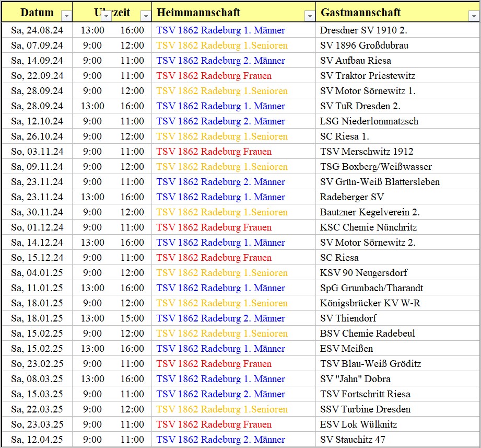Screen dimensions: 481x448
Task: Select the KSV 90 Neugersdorf cell
Action: tap(398, 273)
